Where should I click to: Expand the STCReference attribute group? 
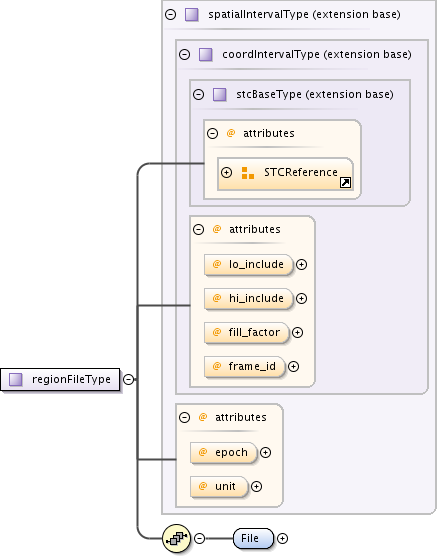click(x=226, y=173)
